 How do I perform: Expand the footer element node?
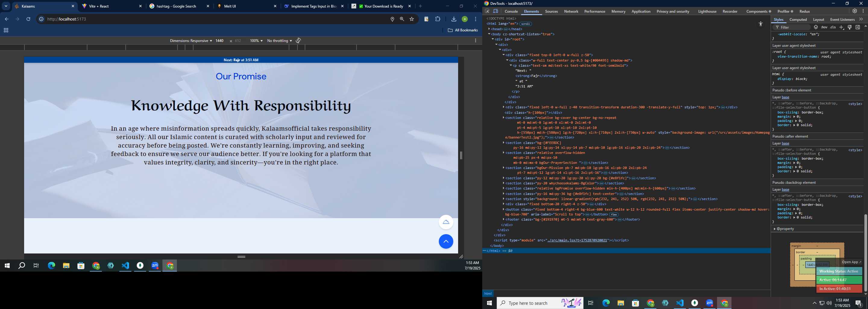pyautogui.click(x=503, y=220)
